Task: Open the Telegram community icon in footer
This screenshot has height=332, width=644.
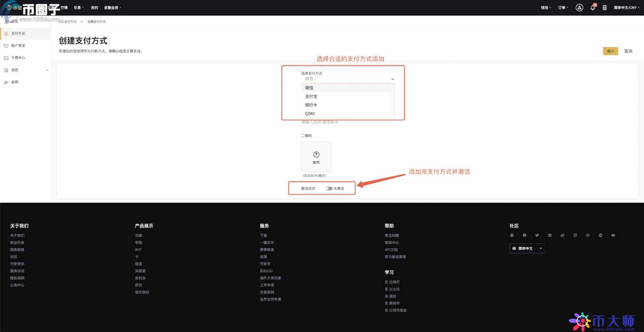Action: [512, 236]
